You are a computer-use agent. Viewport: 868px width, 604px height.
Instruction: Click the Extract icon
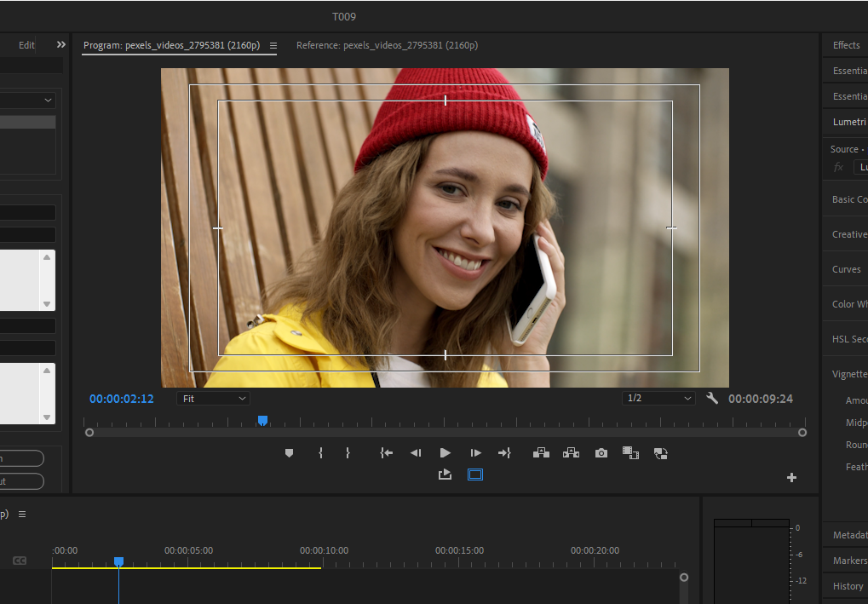571,452
